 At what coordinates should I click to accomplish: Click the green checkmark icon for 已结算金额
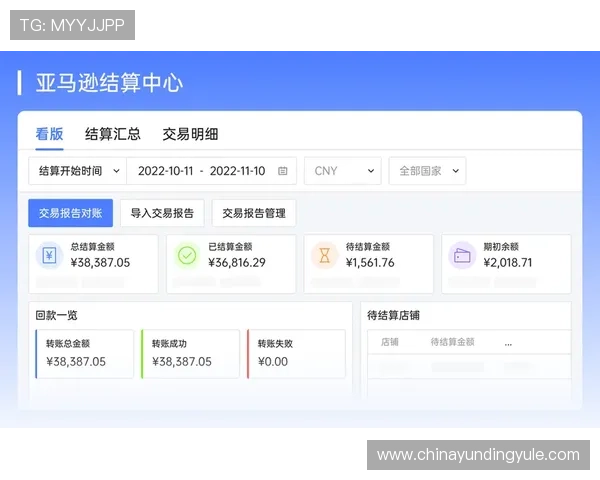click(x=187, y=255)
